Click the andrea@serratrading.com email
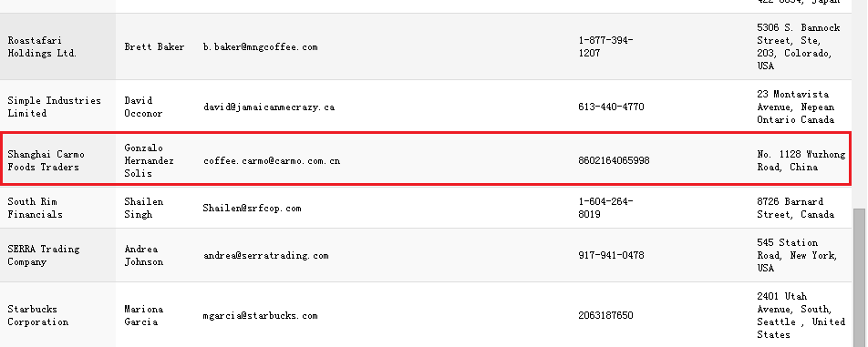 (265, 255)
